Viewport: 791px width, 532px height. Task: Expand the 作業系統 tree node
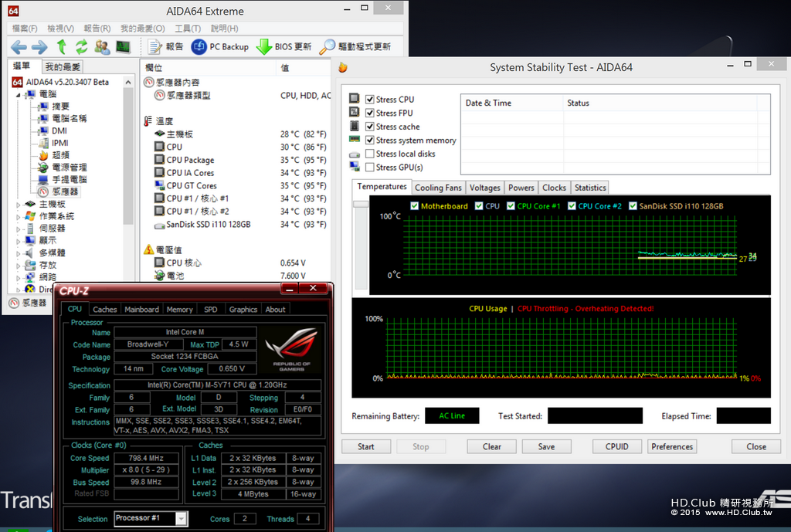19,217
